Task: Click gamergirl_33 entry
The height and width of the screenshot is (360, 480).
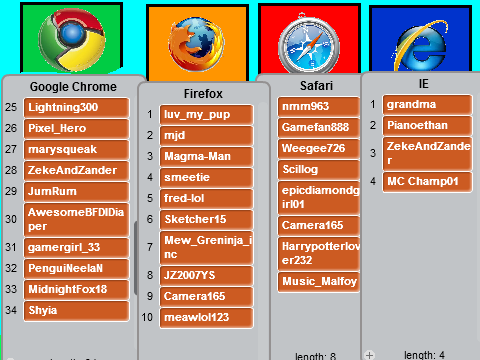Action: [76, 247]
